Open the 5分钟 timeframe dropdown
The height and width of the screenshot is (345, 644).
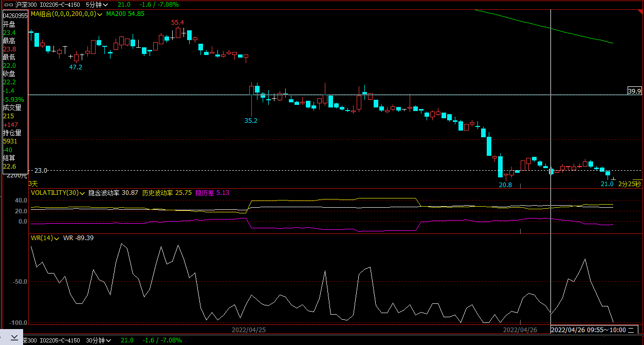click(97, 5)
